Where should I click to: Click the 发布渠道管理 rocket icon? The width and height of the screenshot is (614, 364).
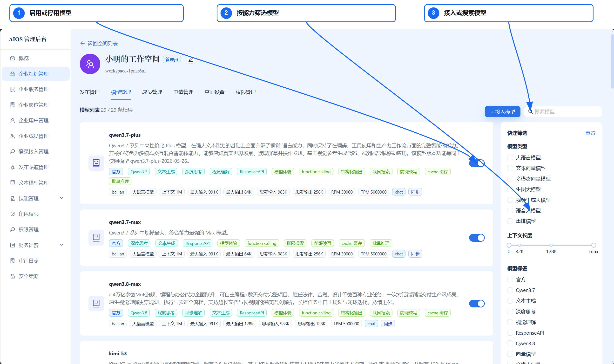click(x=13, y=167)
